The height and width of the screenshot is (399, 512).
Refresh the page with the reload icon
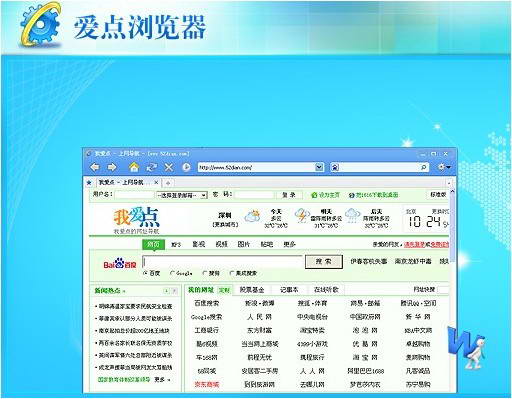tap(152, 167)
